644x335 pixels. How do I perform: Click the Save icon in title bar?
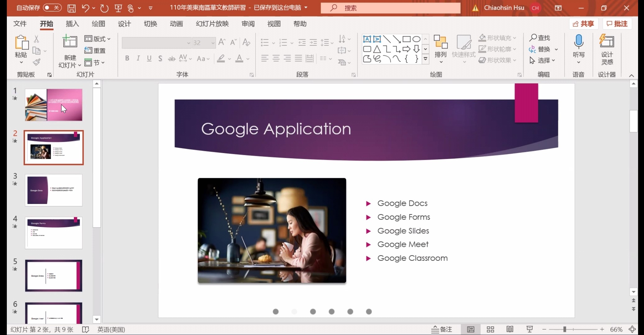click(71, 8)
